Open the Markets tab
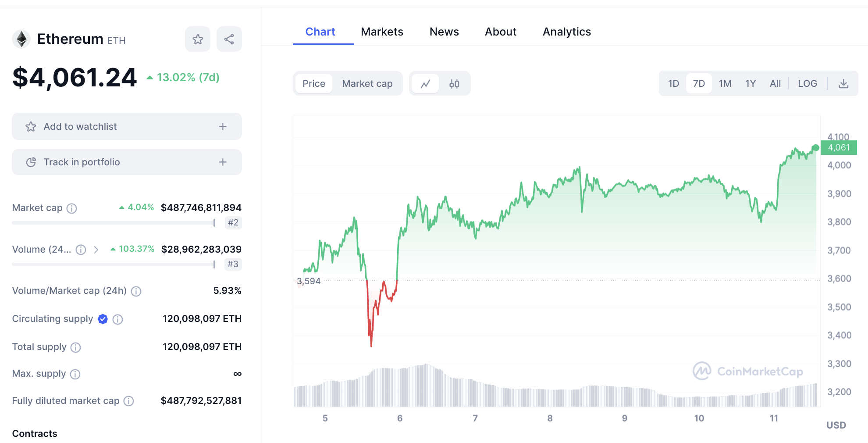This screenshot has height=443, width=868. pyautogui.click(x=382, y=32)
